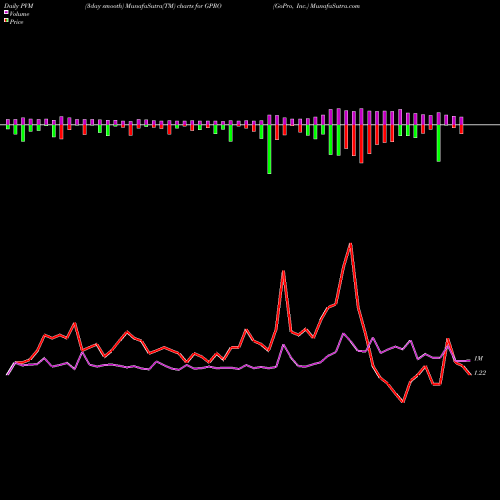This screenshot has height=500, width=500.
Task: Click the magenta Volume legend swatch
Action: tap(6, 13)
